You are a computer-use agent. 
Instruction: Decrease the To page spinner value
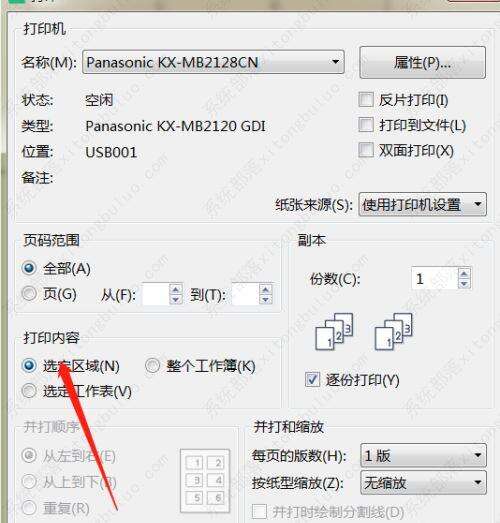coord(266,299)
